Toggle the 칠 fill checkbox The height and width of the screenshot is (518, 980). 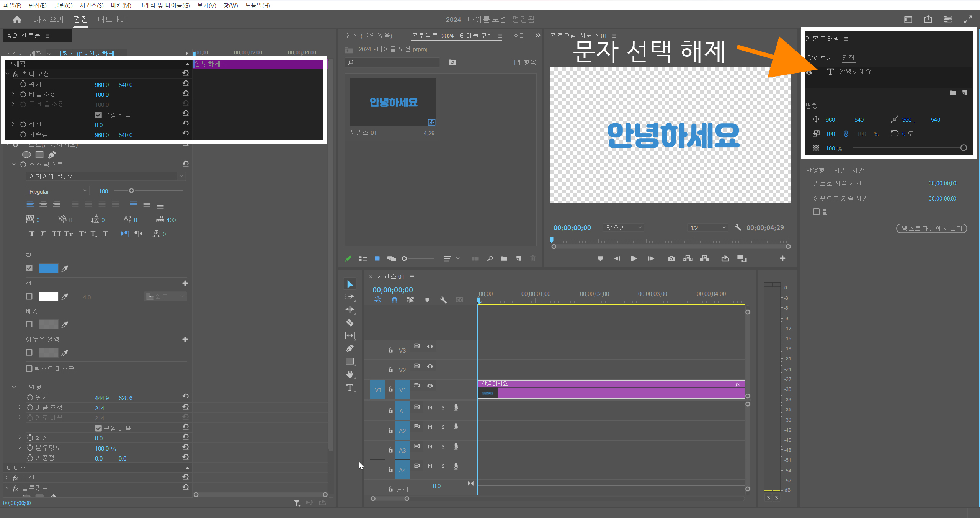[29, 268]
